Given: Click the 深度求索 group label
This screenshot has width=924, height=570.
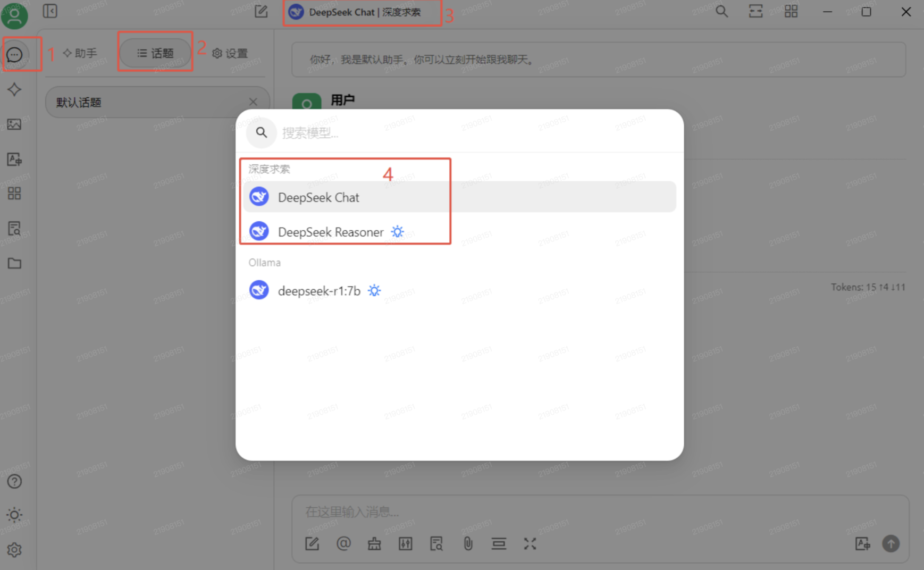Looking at the screenshot, I should pos(269,169).
